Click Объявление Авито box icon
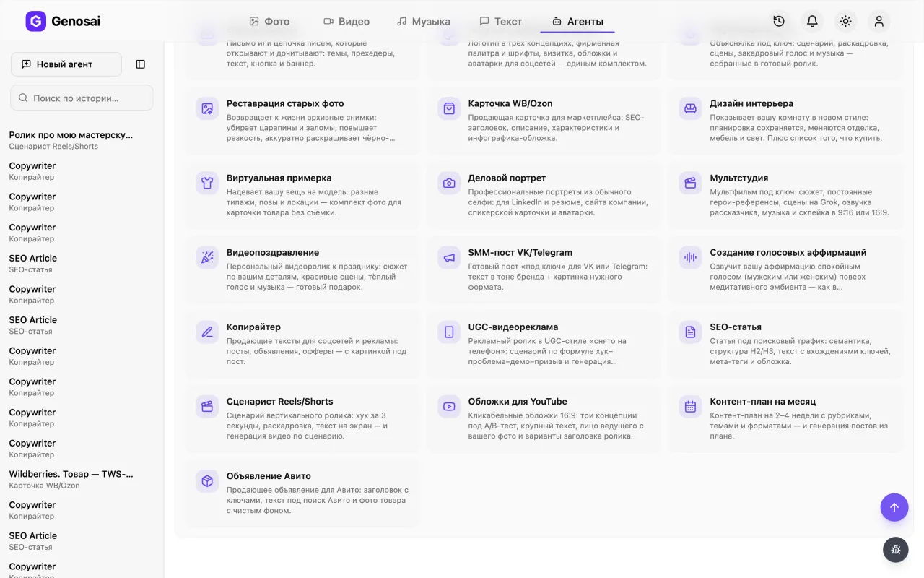 point(207,481)
